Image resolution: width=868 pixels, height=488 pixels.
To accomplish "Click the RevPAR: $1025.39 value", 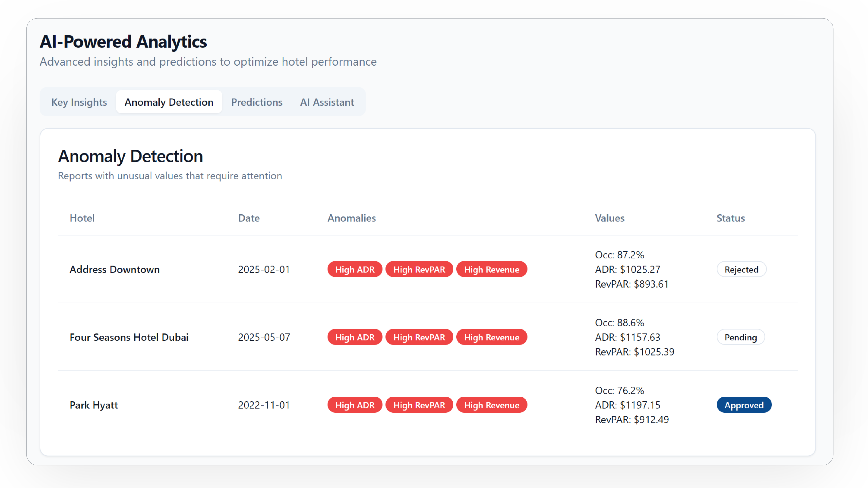I will pyautogui.click(x=634, y=352).
